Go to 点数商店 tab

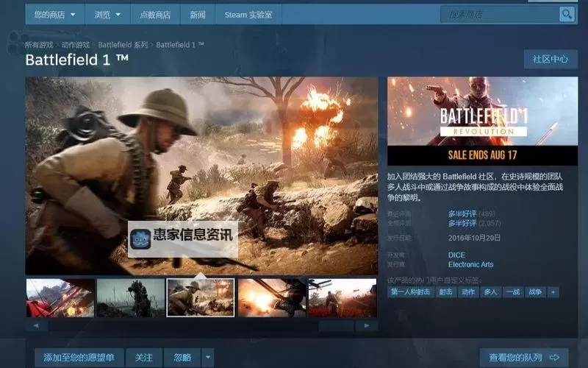(x=155, y=15)
